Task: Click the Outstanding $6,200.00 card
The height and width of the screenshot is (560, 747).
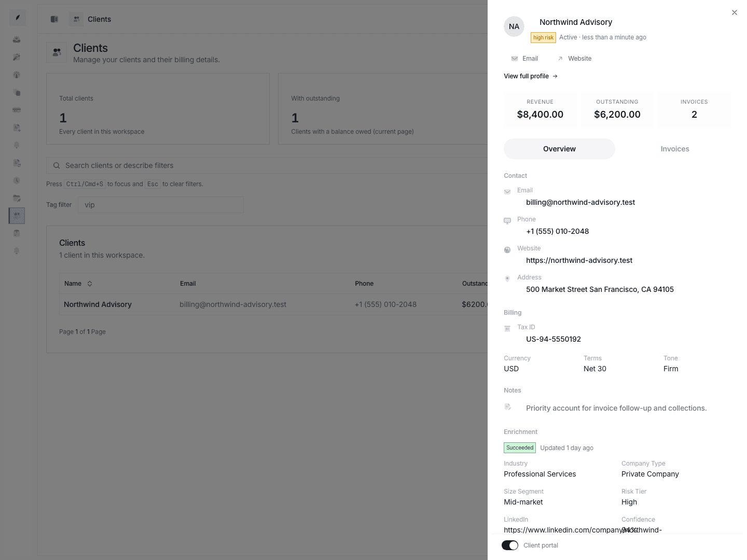Action: pyautogui.click(x=617, y=110)
